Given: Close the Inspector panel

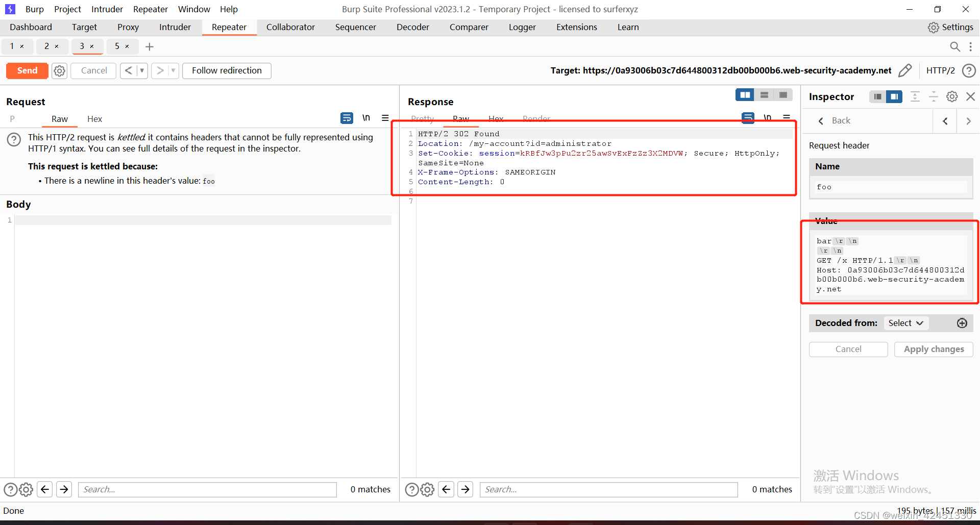Looking at the screenshot, I should (x=971, y=96).
